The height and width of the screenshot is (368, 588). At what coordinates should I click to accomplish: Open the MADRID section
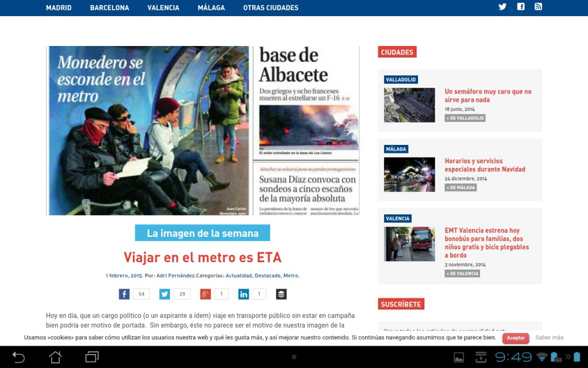59,8
